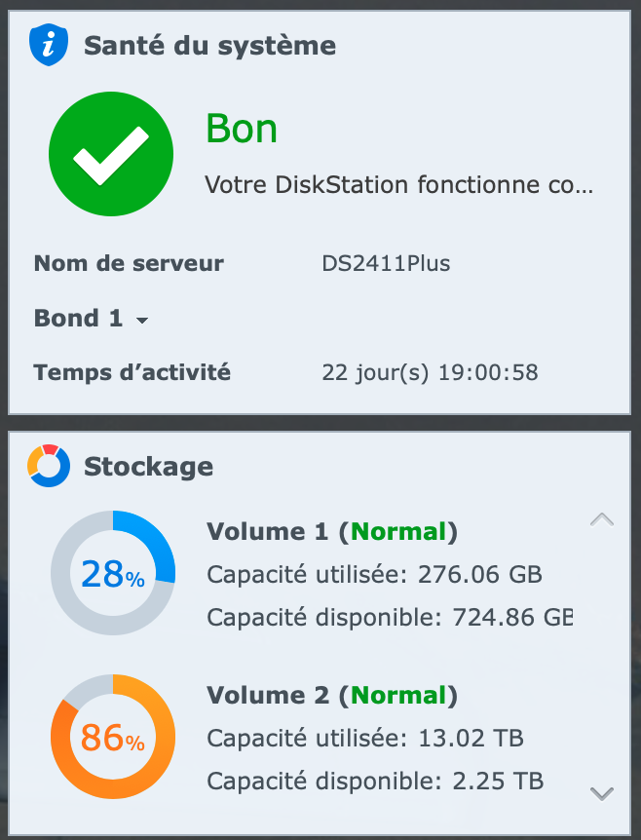641x840 pixels.
Task: Click the server name DS2411Plus
Action: (x=386, y=263)
